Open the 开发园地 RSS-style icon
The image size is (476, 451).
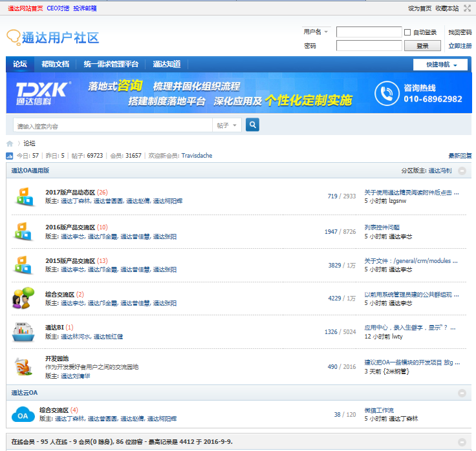pos(23,366)
